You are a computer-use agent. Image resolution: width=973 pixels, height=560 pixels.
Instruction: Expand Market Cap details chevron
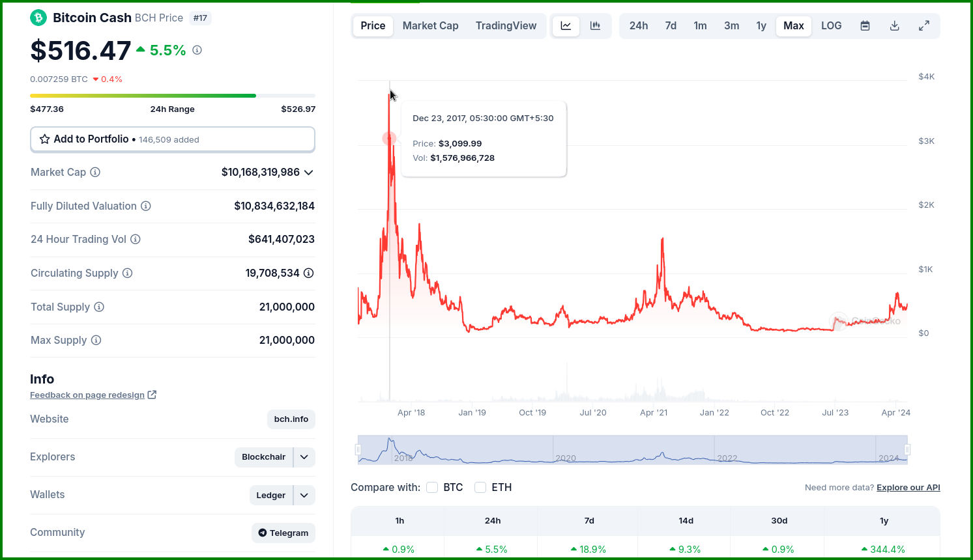(309, 173)
